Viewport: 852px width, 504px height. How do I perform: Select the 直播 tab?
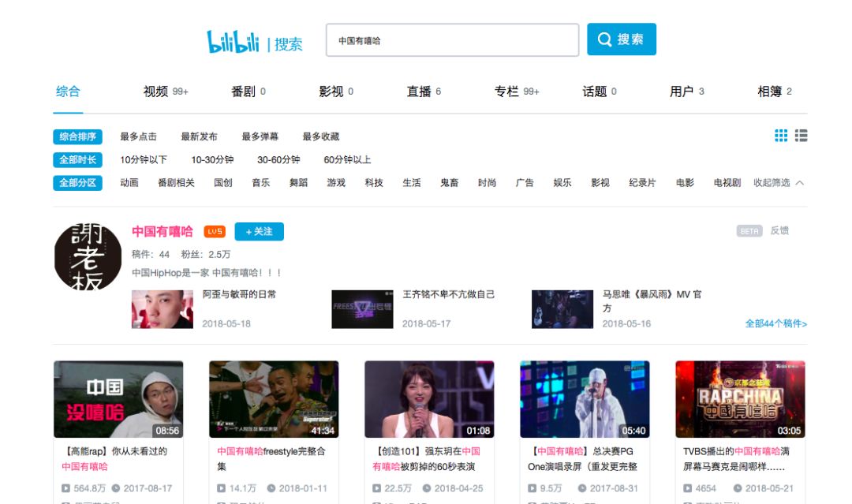click(424, 91)
